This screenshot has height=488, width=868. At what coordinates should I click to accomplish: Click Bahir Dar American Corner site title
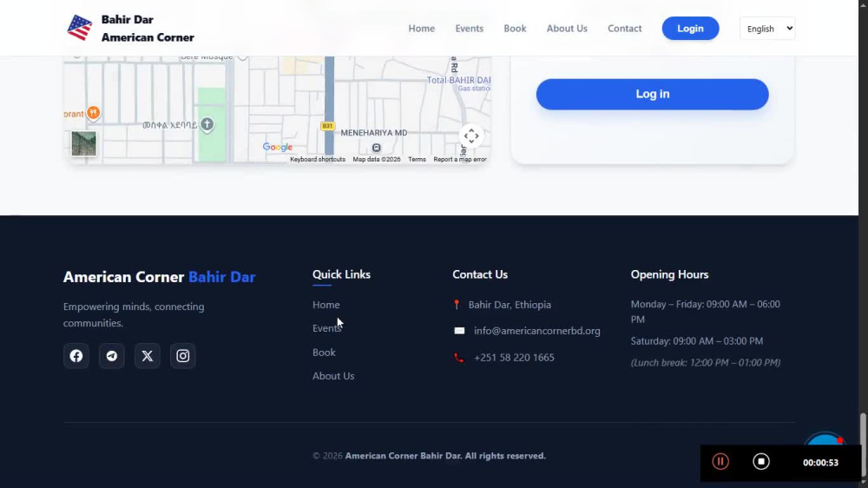[148, 29]
